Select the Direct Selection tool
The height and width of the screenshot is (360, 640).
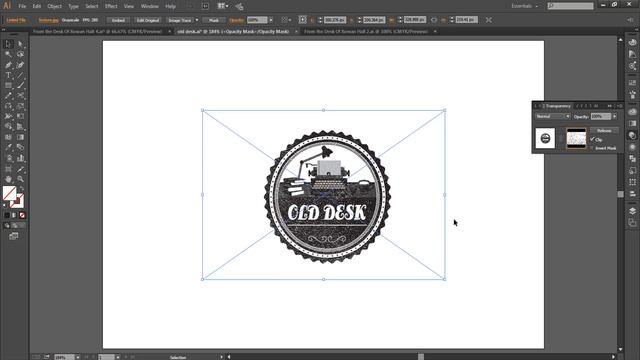[x=20, y=44]
